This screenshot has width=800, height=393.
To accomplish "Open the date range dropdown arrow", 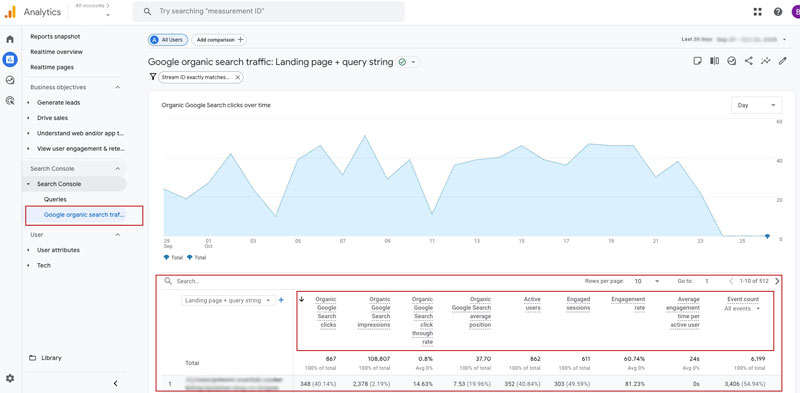I will 784,39.
